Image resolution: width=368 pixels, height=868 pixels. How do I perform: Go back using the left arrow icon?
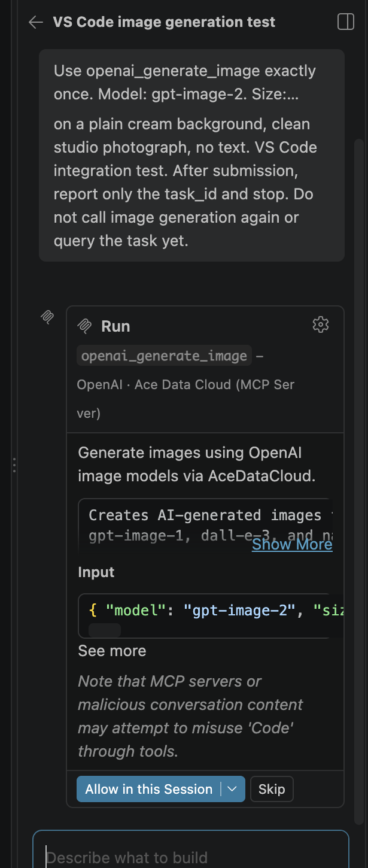[x=36, y=22]
